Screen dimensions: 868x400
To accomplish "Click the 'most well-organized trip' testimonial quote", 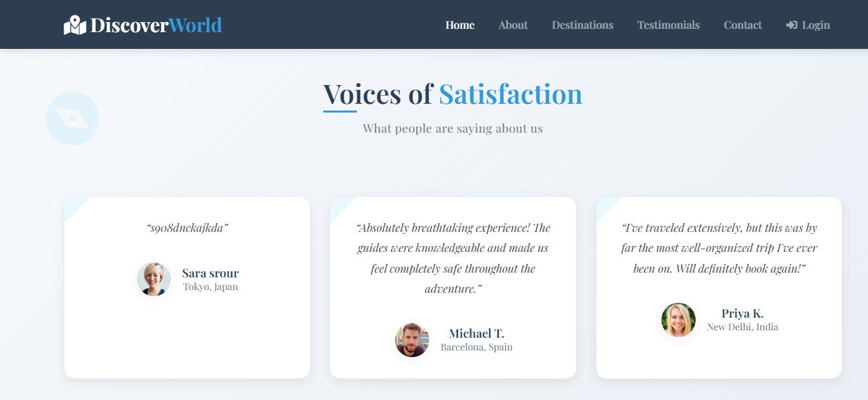I will click(x=719, y=248).
